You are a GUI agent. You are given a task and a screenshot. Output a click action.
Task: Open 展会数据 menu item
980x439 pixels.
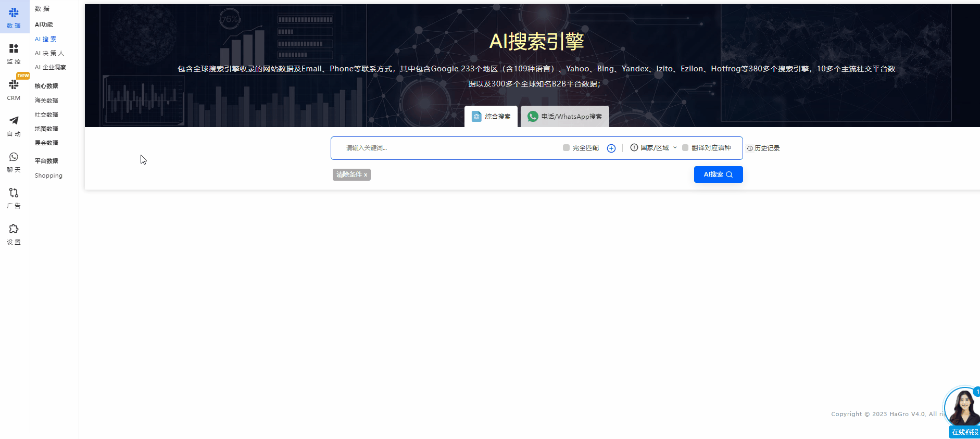[x=46, y=143]
